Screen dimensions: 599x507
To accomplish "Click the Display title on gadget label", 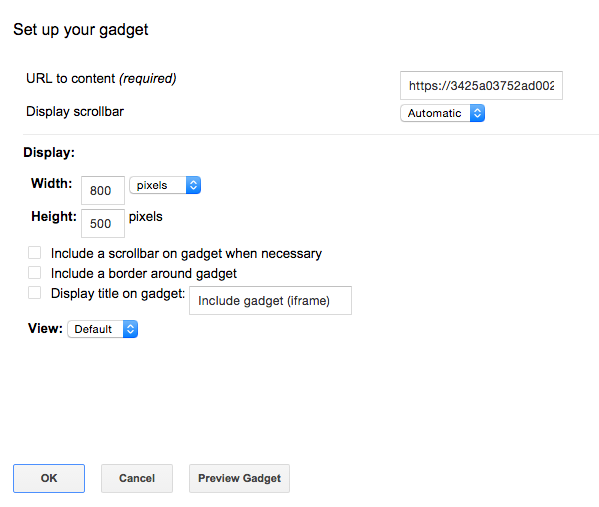I will (118, 293).
